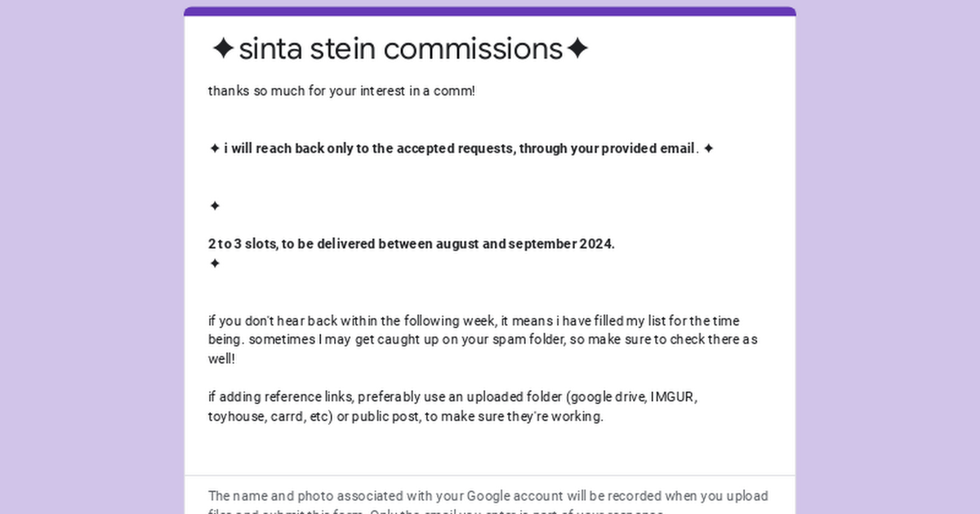Viewport: 980px width, 514px height.
Task: Click the lone sparkle above the slots line
Action: [x=215, y=206]
